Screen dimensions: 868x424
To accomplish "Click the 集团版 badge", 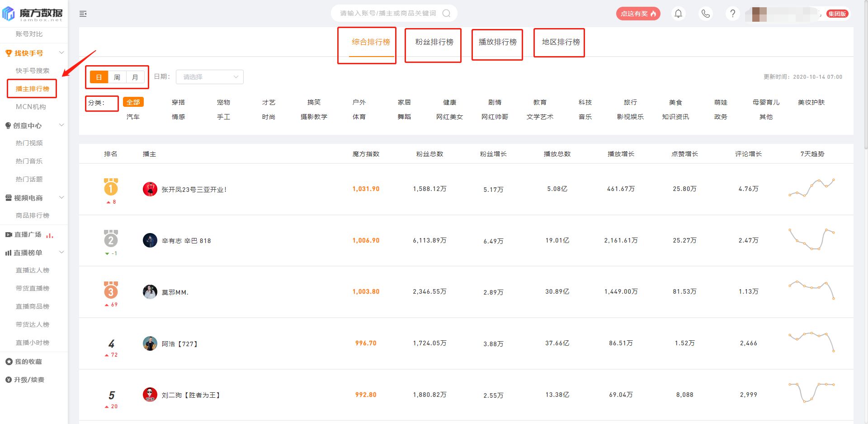I will pyautogui.click(x=837, y=14).
